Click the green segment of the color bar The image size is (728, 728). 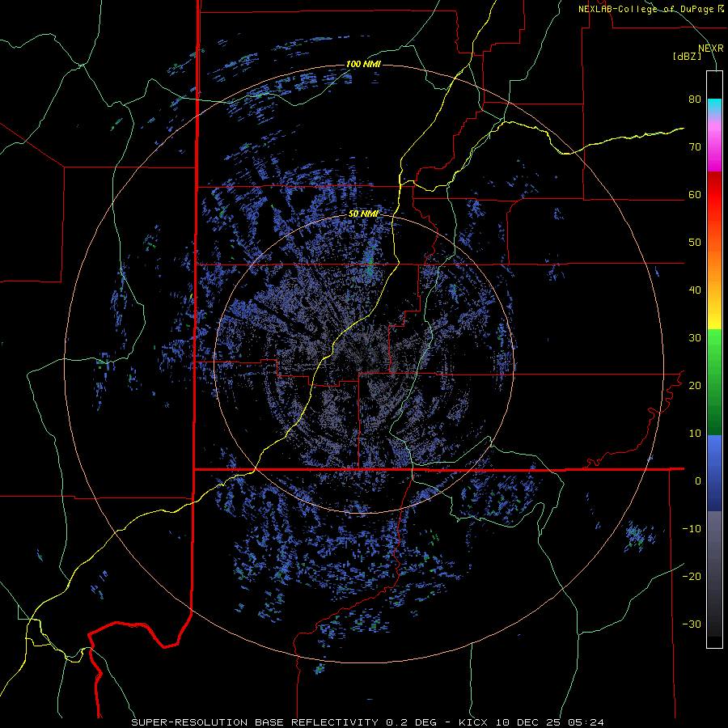[714, 382]
